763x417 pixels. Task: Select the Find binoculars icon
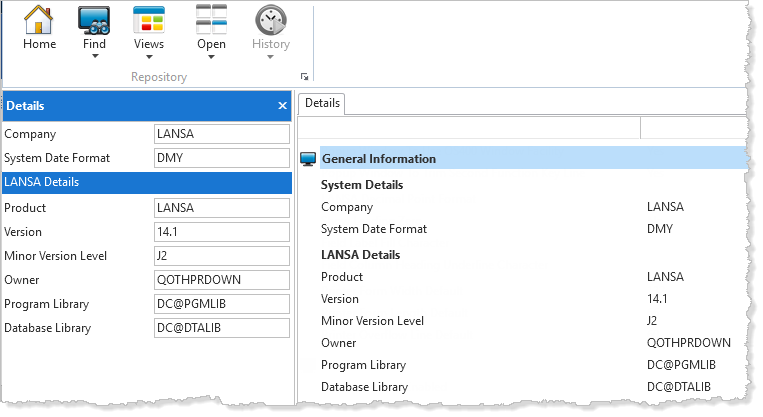click(x=94, y=20)
